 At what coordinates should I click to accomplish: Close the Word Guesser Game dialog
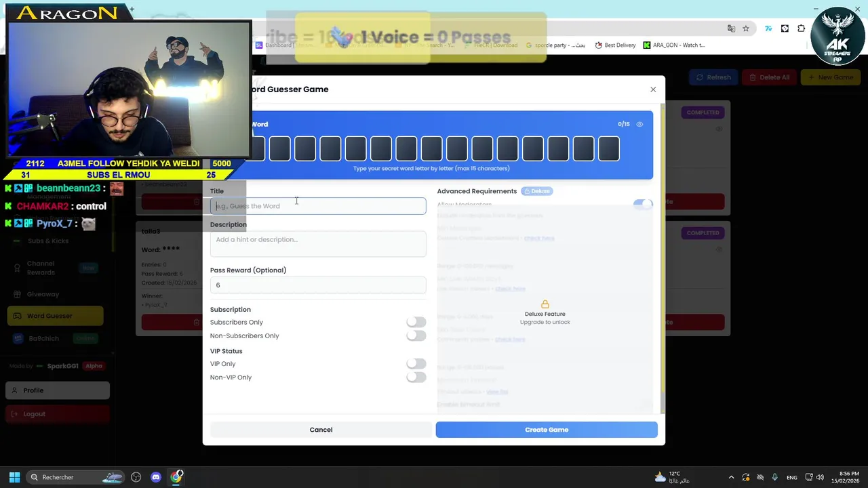(x=653, y=89)
